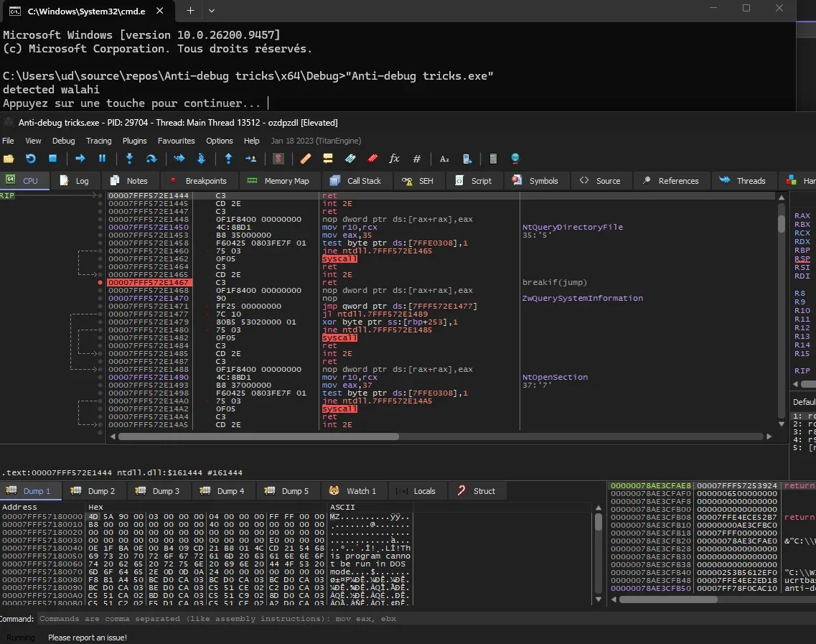This screenshot has height=644, width=816.
Task: Open the Variables hash icon
Action: click(x=417, y=159)
